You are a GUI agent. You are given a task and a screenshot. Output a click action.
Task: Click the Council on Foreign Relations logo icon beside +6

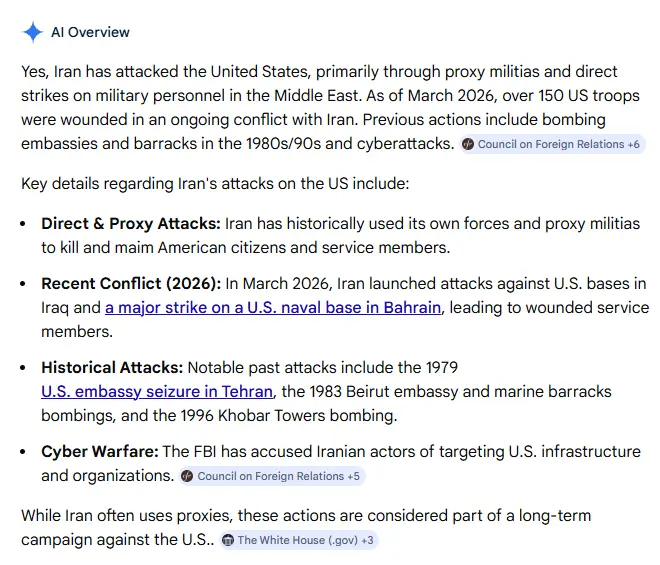[x=468, y=144]
